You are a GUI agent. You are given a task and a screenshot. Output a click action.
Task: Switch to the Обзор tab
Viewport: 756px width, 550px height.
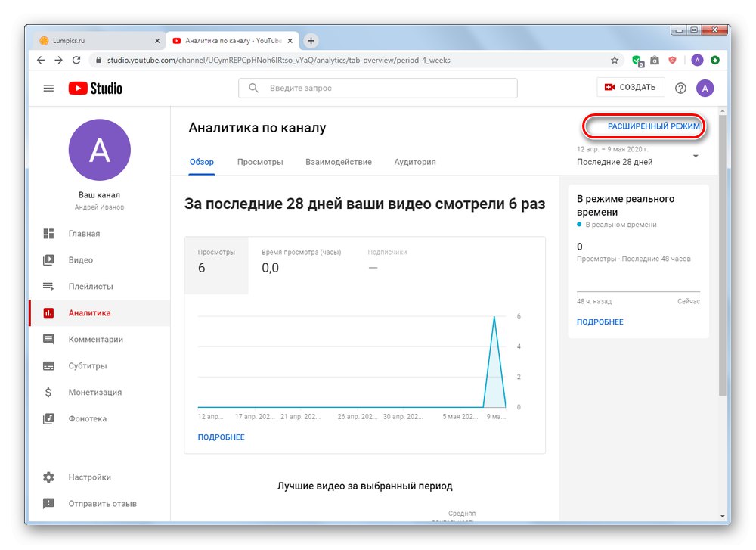202,162
